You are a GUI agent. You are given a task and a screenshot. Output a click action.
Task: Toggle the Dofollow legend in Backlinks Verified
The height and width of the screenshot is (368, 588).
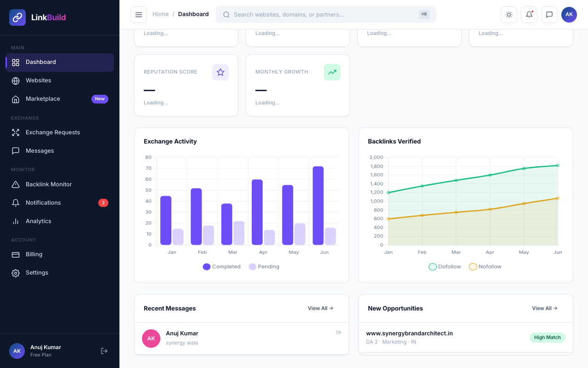pos(445,267)
